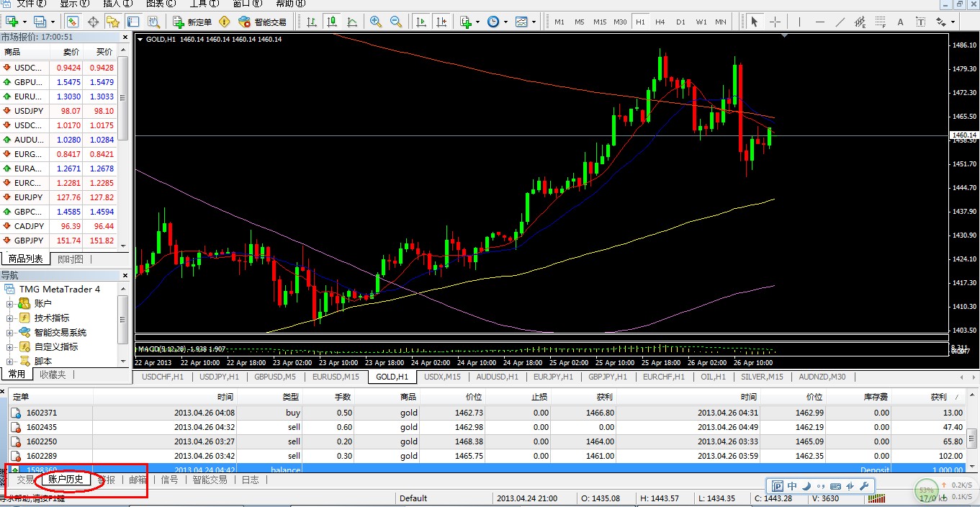Toggle the Terminal window icon
Screen dimensions: 980x507
(x=132, y=22)
